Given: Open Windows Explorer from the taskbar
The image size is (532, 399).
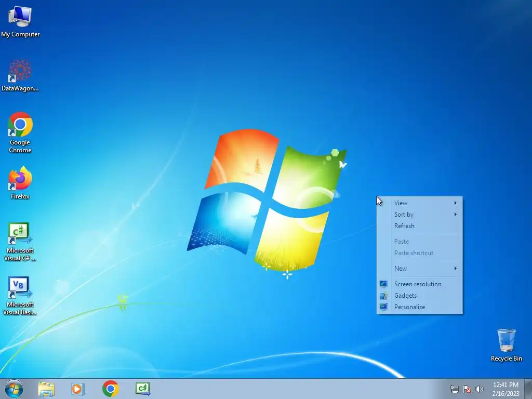Looking at the screenshot, I should pyautogui.click(x=46, y=389).
